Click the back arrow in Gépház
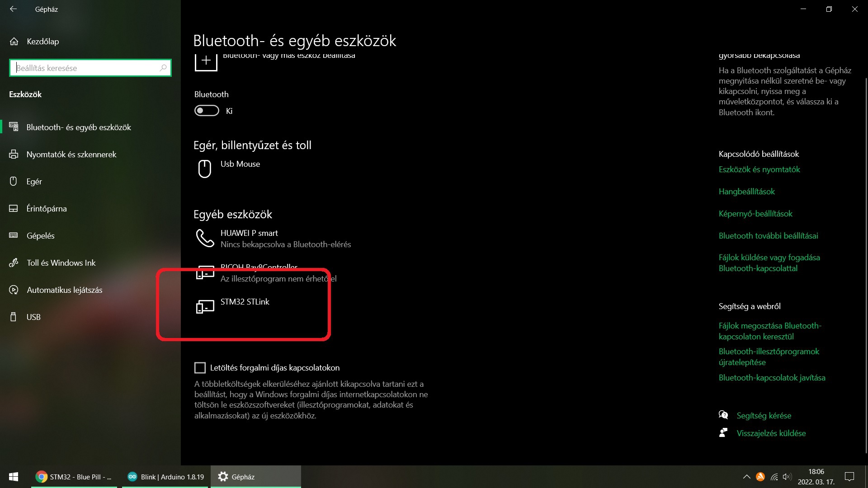Screen dimensions: 868x488 coord(13,9)
